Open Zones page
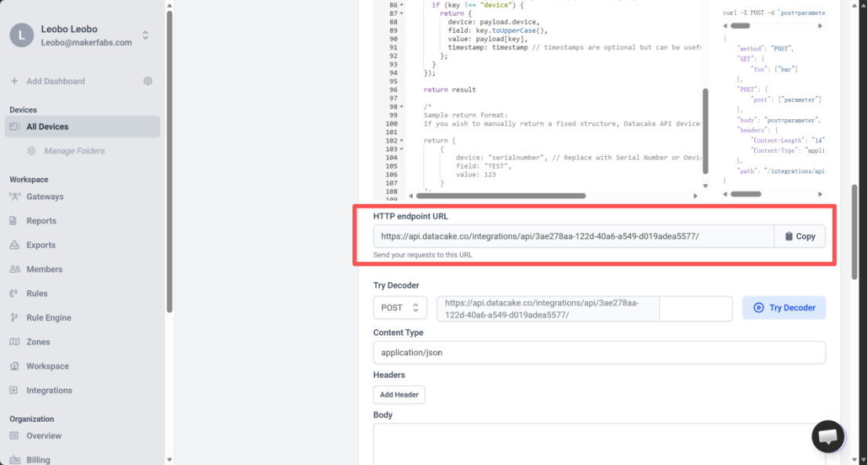868x465 pixels. click(x=38, y=342)
